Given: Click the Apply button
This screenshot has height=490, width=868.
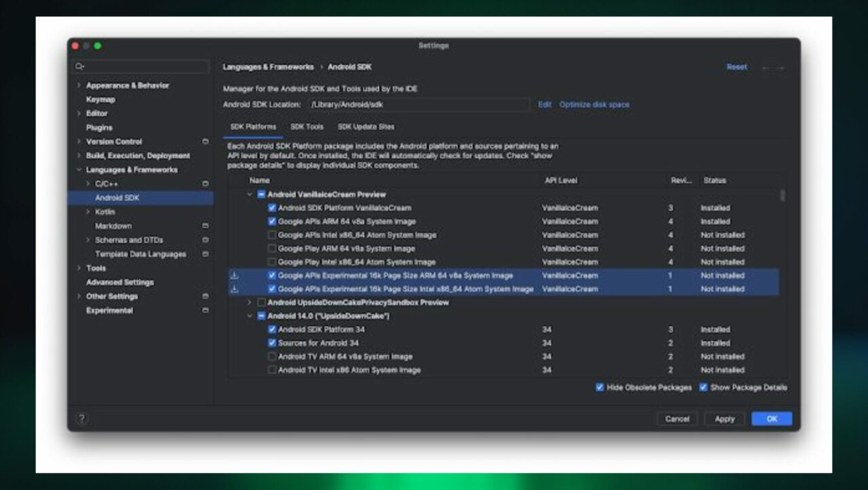Looking at the screenshot, I should (724, 419).
